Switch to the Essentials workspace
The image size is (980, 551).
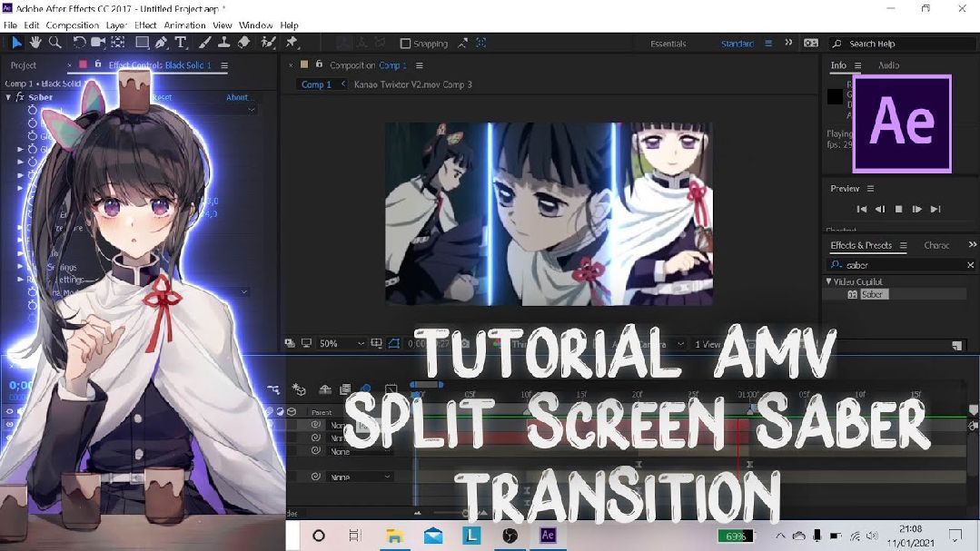click(668, 43)
